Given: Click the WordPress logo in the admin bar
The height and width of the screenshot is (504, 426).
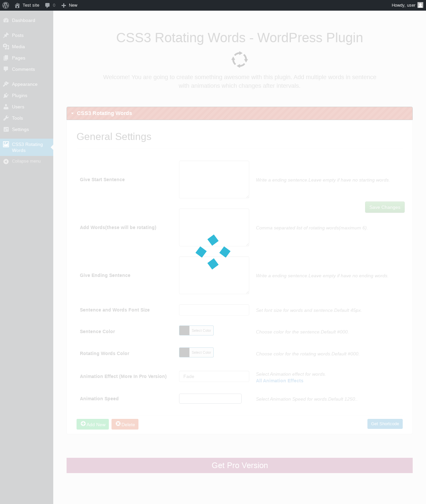Looking at the screenshot, I should pyautogui.click(x=6, y=5).
